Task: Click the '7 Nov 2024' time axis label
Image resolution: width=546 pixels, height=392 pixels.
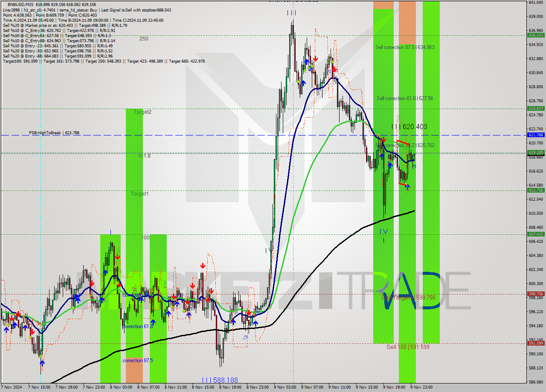Action: pyautogui.click(x=11, y=387)
